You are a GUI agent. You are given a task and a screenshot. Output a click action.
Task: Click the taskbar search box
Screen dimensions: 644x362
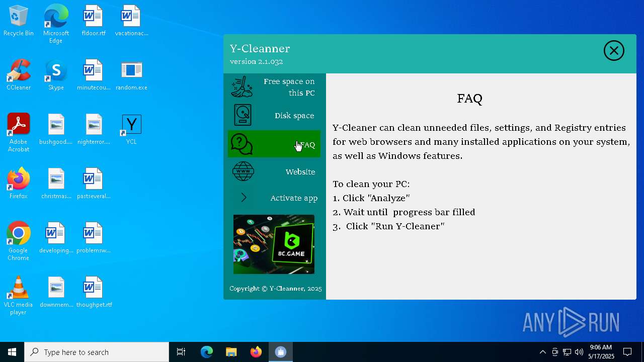97,352
